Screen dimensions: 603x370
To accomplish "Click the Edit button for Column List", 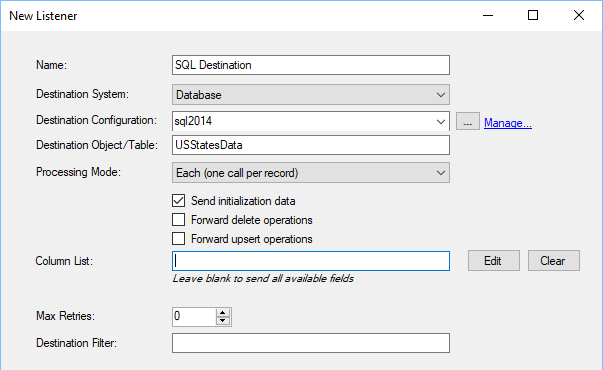I will click(x=494, y=261).
